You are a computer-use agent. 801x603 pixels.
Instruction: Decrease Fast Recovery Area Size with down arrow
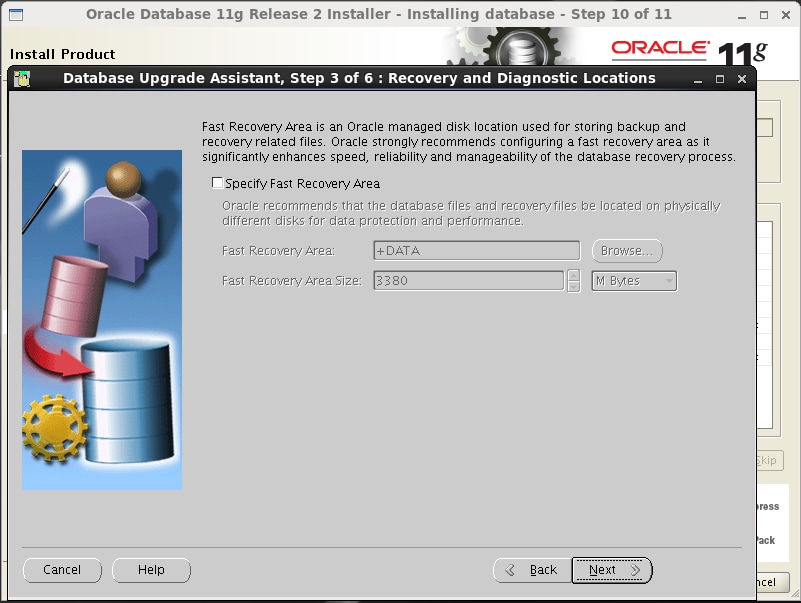pos(574,286)
